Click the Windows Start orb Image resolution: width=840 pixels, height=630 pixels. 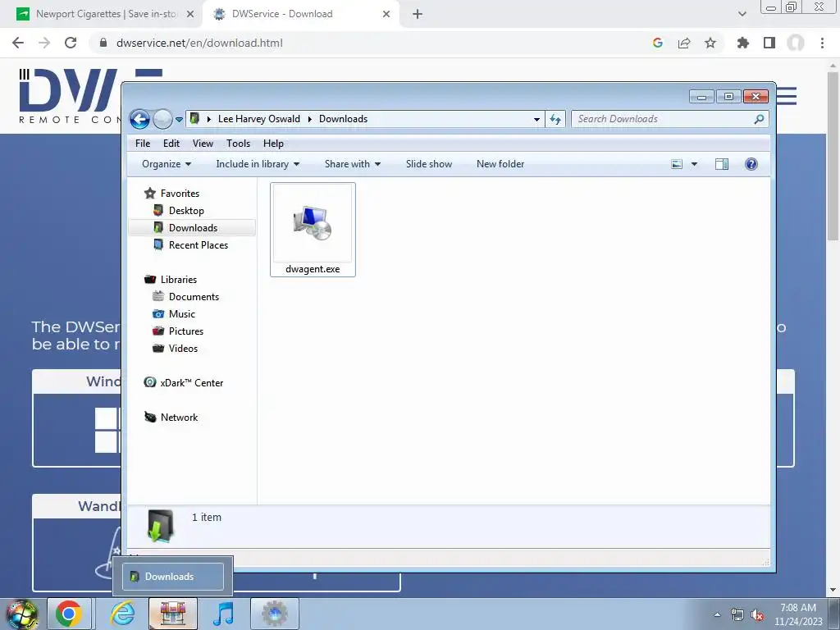point(21,614)
